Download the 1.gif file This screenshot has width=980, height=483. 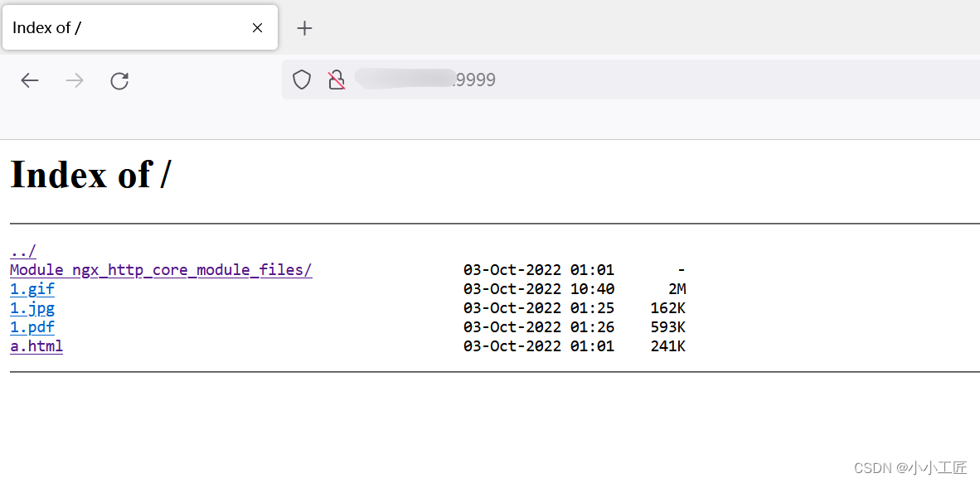32,288
